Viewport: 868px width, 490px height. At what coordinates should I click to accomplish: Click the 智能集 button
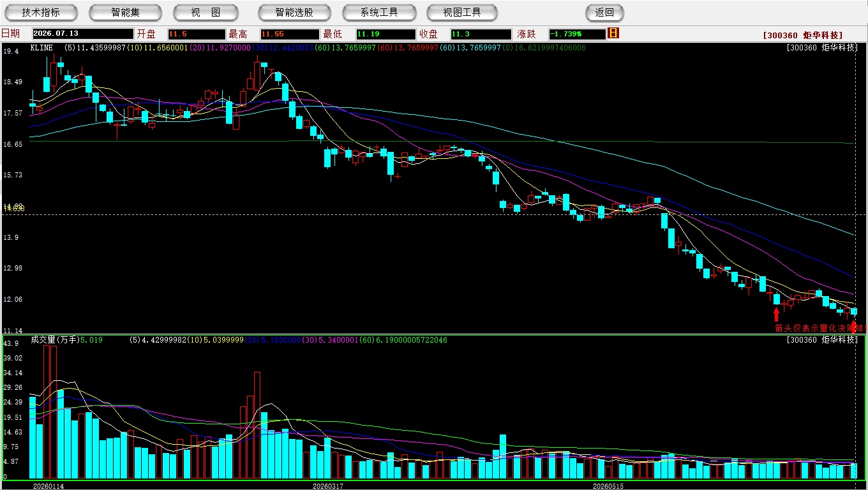click(125, 12)
